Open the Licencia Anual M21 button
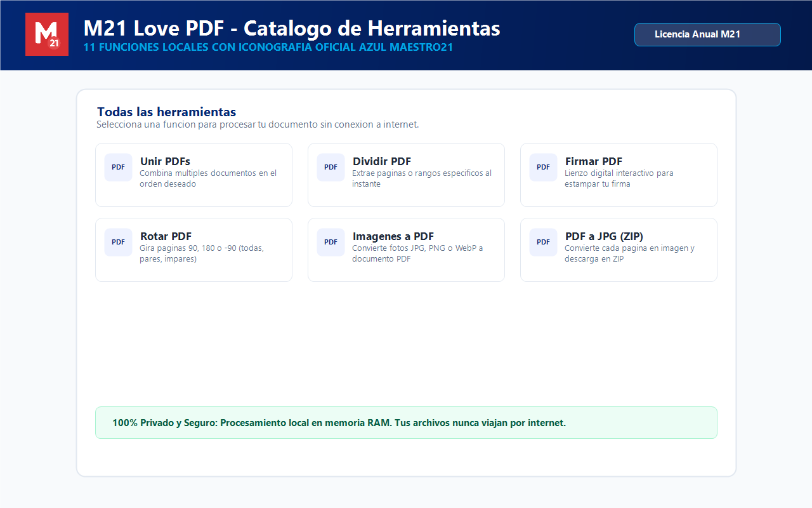The height and width of the screenshot is (508, 812). coord(707,34)
